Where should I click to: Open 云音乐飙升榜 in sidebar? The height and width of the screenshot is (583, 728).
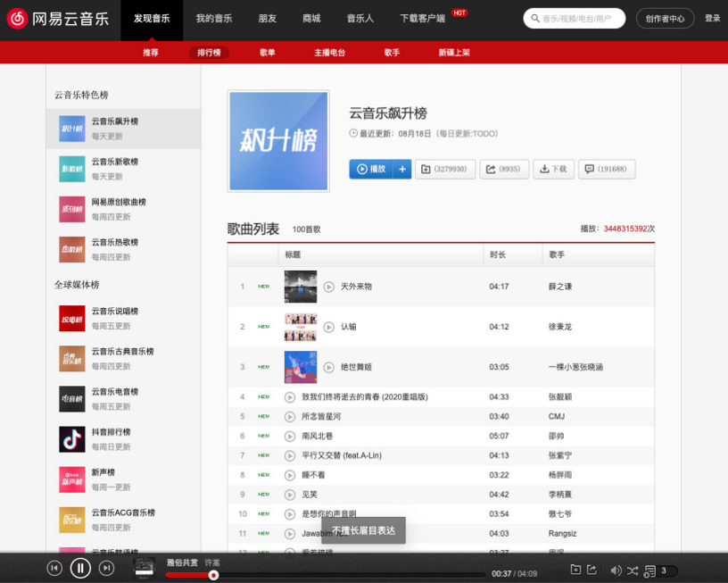point(123,129)
